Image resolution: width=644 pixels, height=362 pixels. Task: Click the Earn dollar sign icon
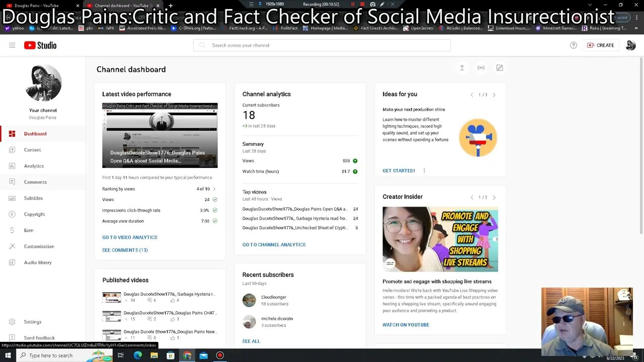(12, 230)
